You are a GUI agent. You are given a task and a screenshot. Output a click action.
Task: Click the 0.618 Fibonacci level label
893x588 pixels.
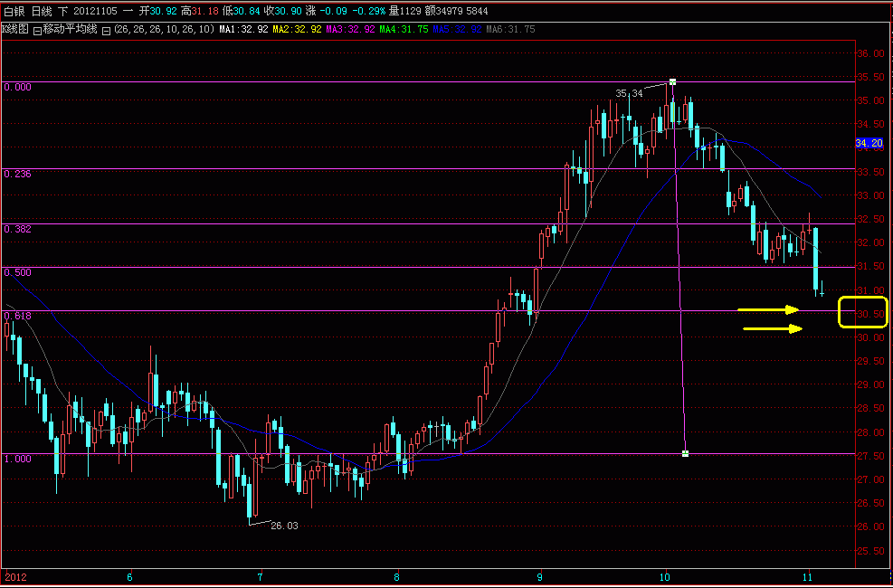point(18,316)
